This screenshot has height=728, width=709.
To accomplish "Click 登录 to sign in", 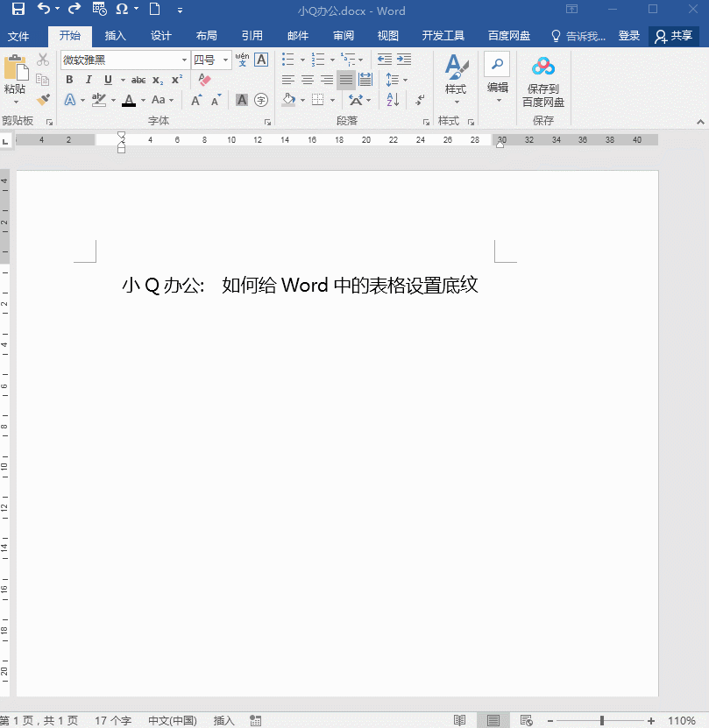I will tap(628, 36).
